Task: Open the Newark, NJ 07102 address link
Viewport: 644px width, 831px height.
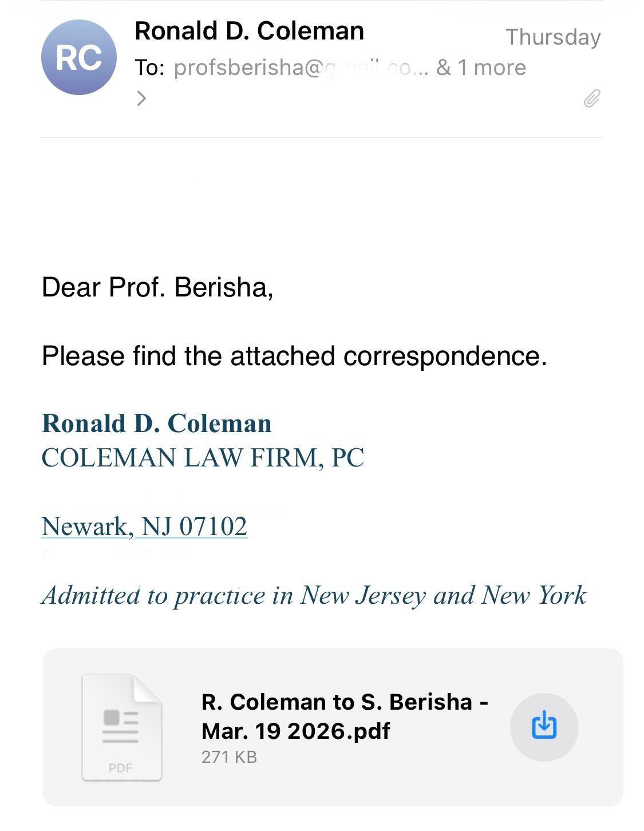Action: click(144, 526)
